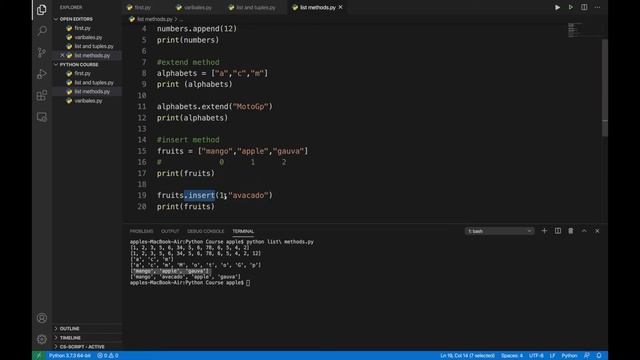Open the Manage gear menu

tap(42, 339)
